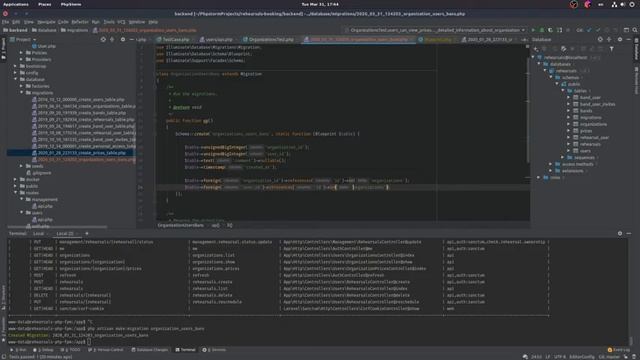This screenshot has height=360, width=640.
Task: Select the bands table in Database tree
Action: (586, 111)
